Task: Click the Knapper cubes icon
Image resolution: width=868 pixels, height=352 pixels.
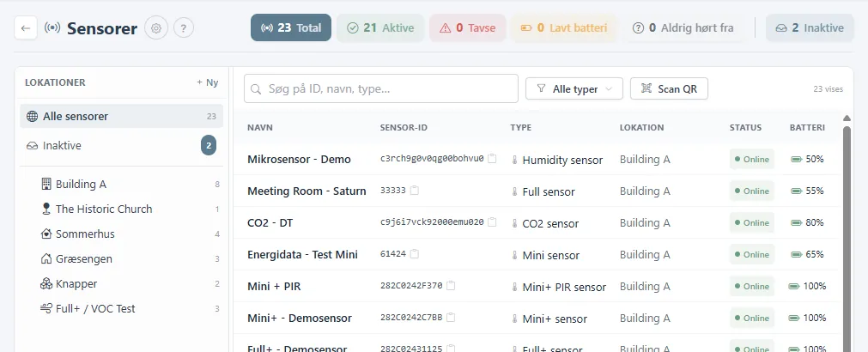Action: tap(46, 283)
